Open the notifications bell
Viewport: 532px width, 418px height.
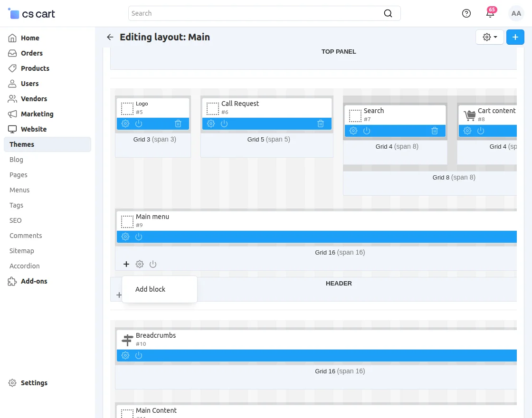click(x=490, y=13)
